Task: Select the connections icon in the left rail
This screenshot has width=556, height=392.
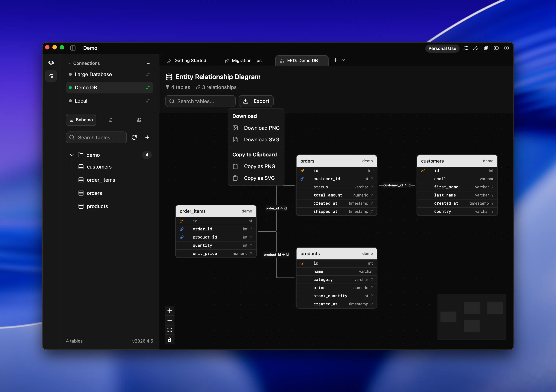Action: point(51,76)
